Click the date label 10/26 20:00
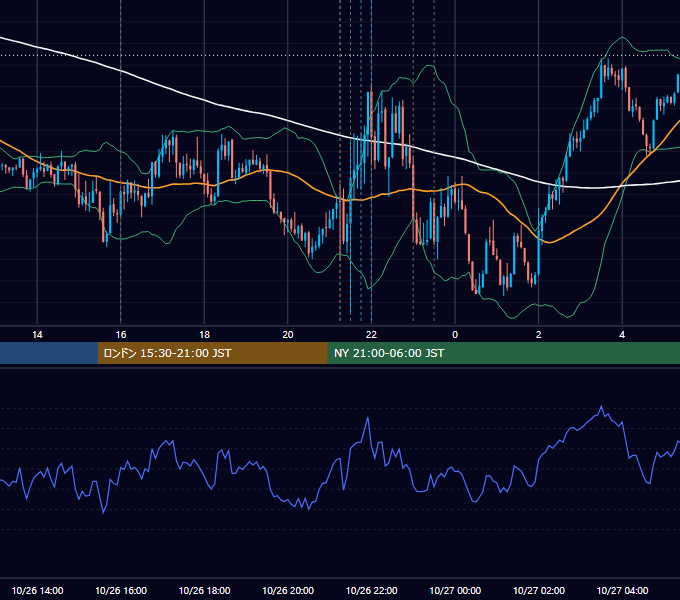This screenshot has height=600, width=680. [288, 590]
